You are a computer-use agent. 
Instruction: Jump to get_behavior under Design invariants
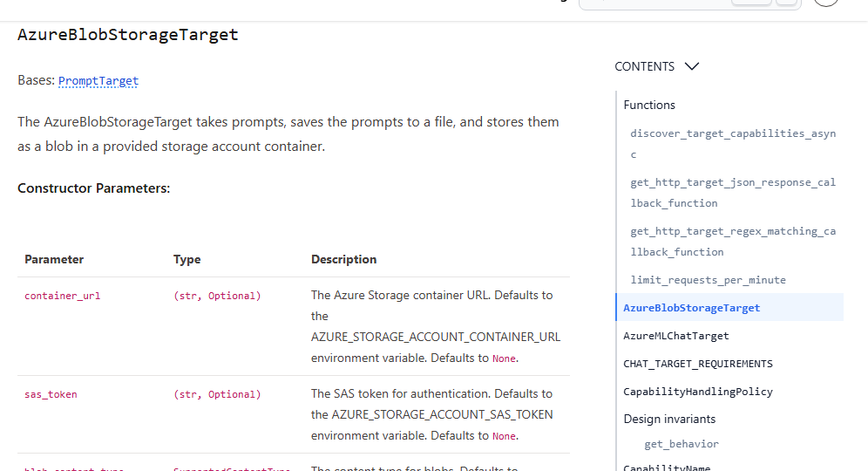[682, 444]
